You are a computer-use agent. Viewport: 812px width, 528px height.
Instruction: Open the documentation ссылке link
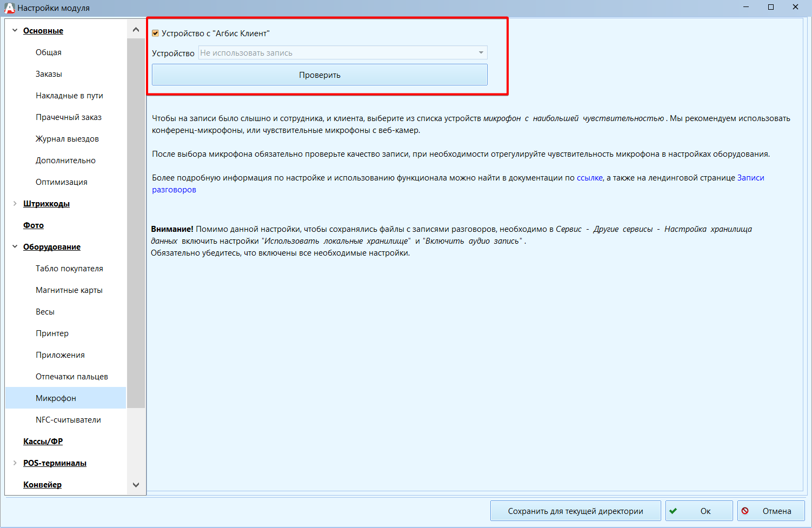(589, 178)
